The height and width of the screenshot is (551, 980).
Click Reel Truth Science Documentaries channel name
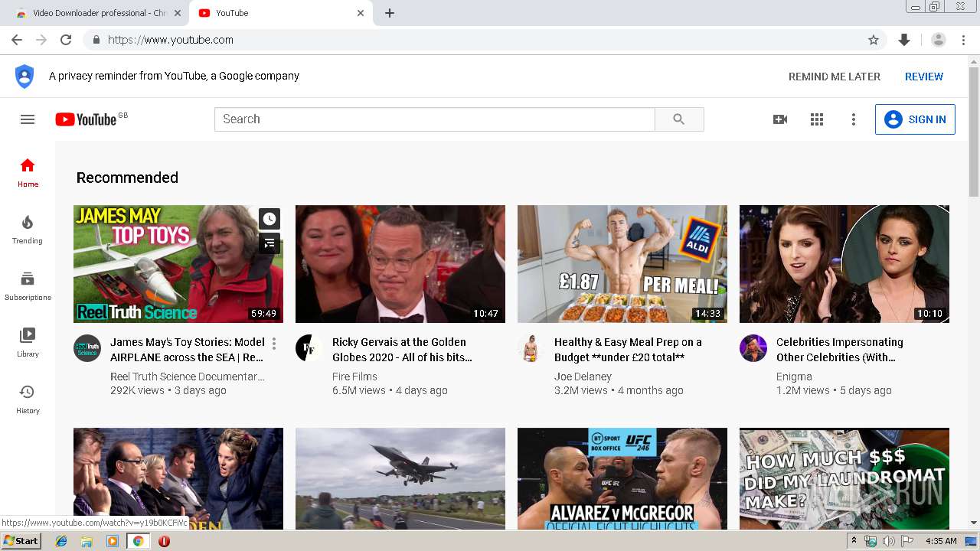coord(188,377)
